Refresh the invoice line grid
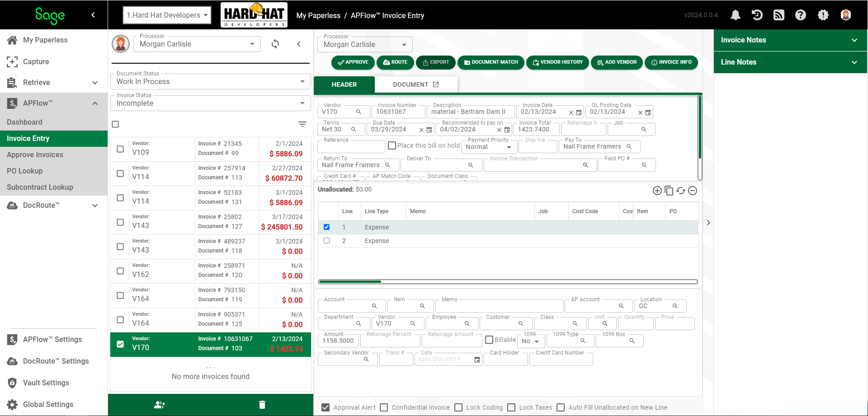Viewport: 868px width, 416px height. tap(681, 191)
